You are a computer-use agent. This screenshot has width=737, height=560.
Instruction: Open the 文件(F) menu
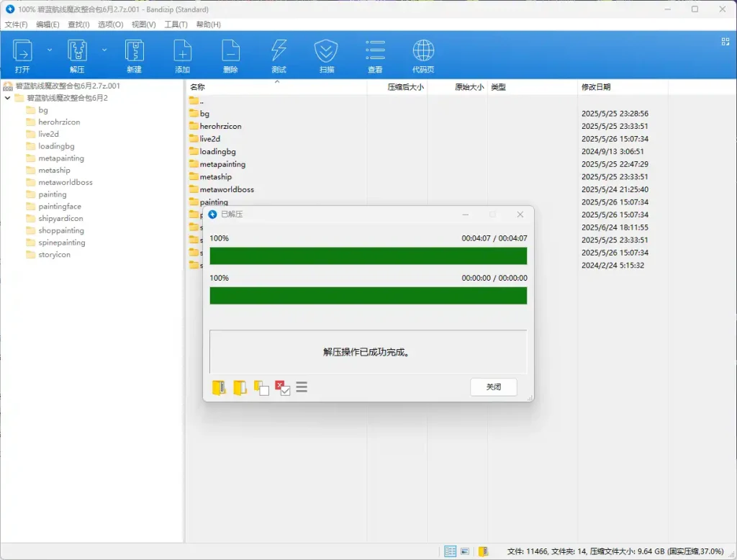[x=16, y=24]
